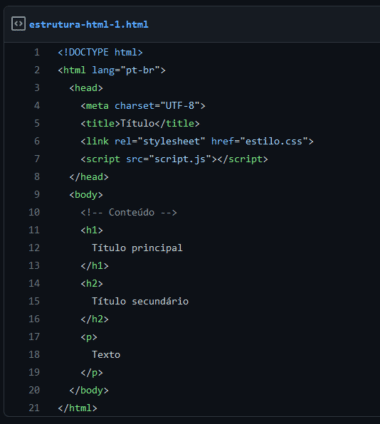
Task: Click the "script.js" src value
Action: pyautogui.click(x=182, y=159)
